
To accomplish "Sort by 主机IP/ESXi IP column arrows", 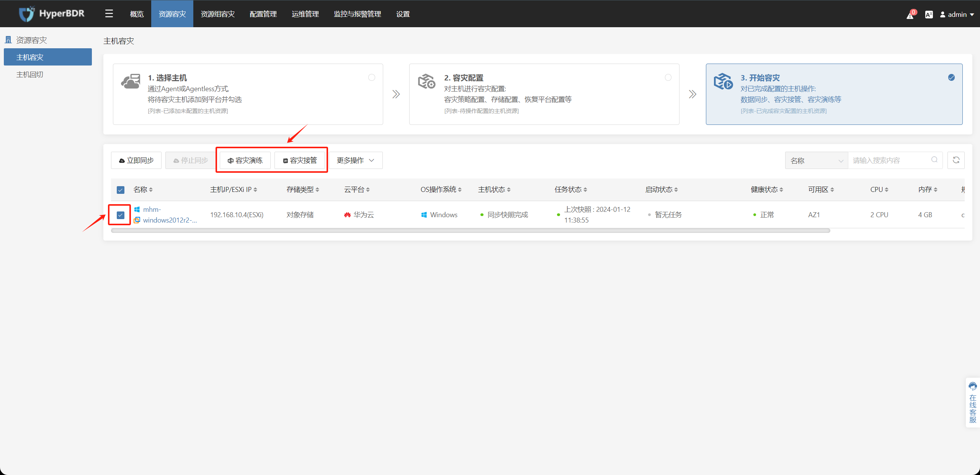I will pos(255,190).
